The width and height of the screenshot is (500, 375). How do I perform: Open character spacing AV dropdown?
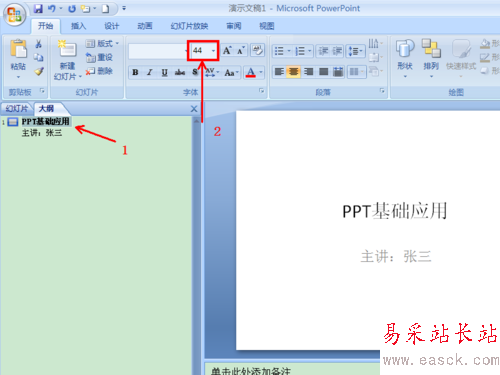click(212, 72)
